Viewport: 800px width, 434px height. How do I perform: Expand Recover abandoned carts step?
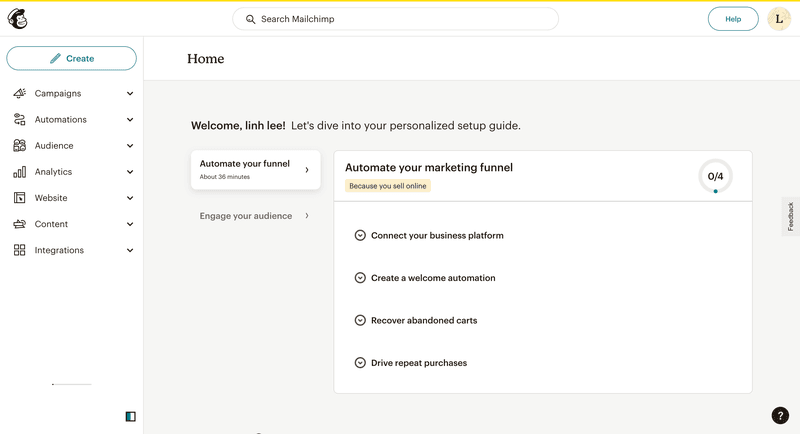(360, 321)
